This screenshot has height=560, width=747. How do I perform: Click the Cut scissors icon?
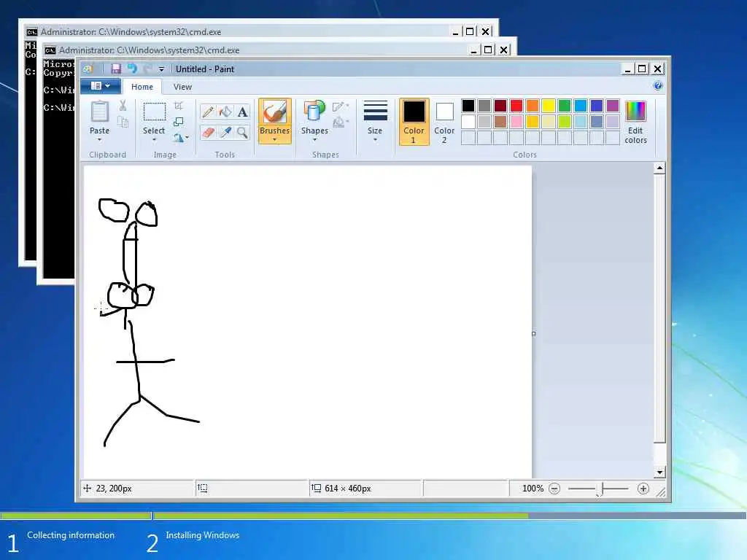pyautogui.click(x=123, y=106)
